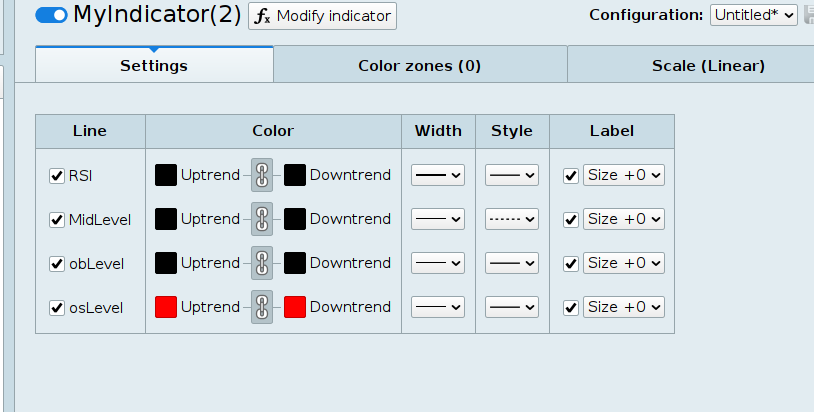
Task: Click the obLevel row color link chain icon
Action: 261,263
